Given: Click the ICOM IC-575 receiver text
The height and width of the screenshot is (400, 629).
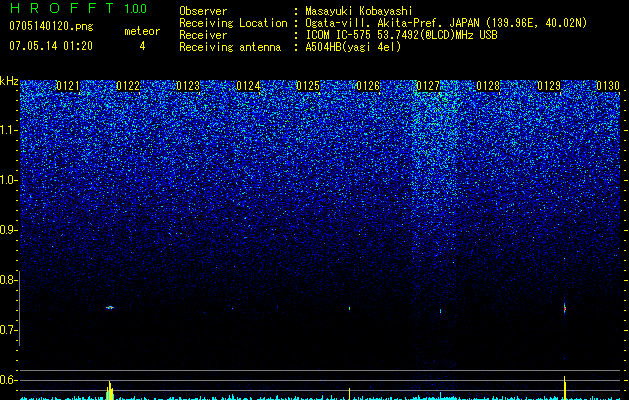Looking at the screenshot, I should tap(401, 35).
